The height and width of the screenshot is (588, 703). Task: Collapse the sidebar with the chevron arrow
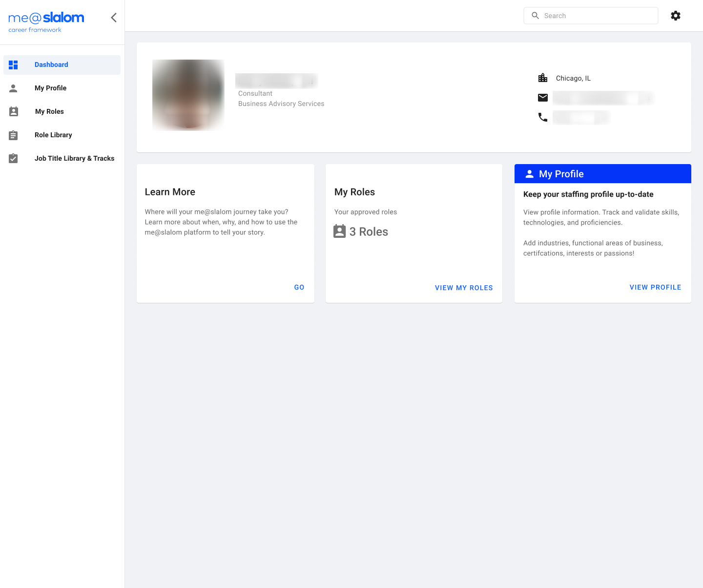click(114, 18)
